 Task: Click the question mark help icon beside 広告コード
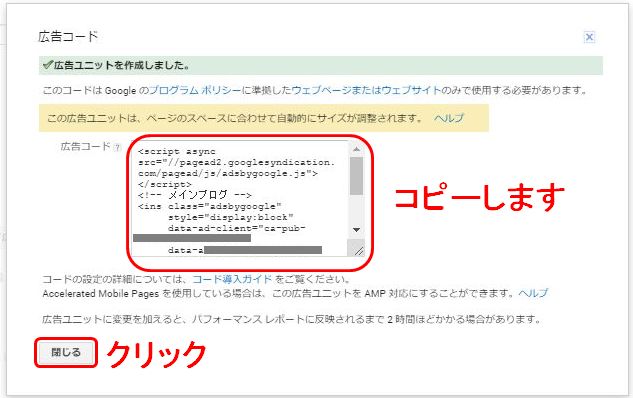pos(117,147)
